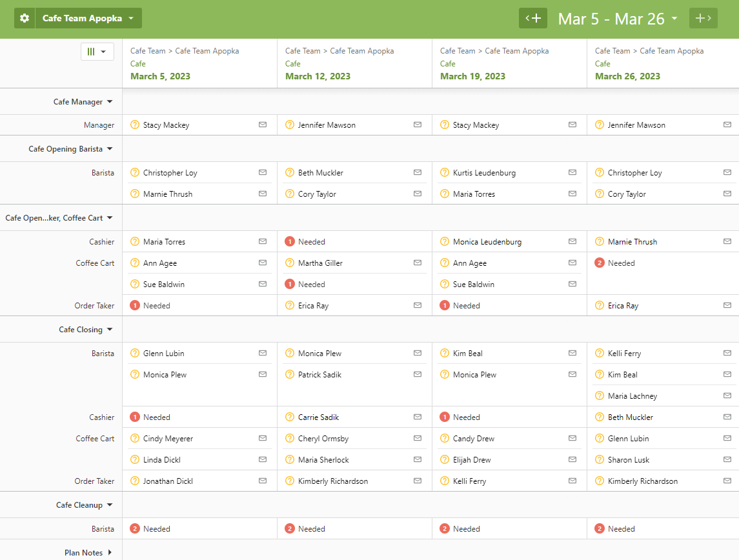Viewport: 739px width, 560px height.
Task: Click Needed in March 5 Cafe Cleanup Barista
Action: pyautogui.click(x=156, y=529)
